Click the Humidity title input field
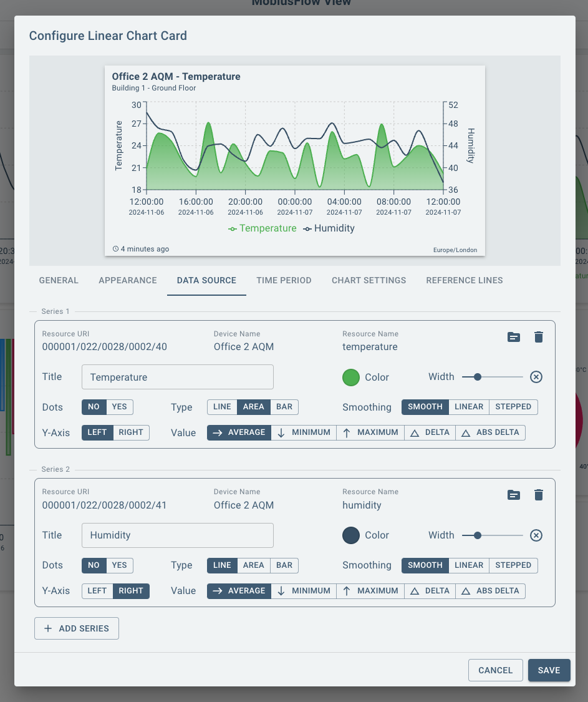 178,535
